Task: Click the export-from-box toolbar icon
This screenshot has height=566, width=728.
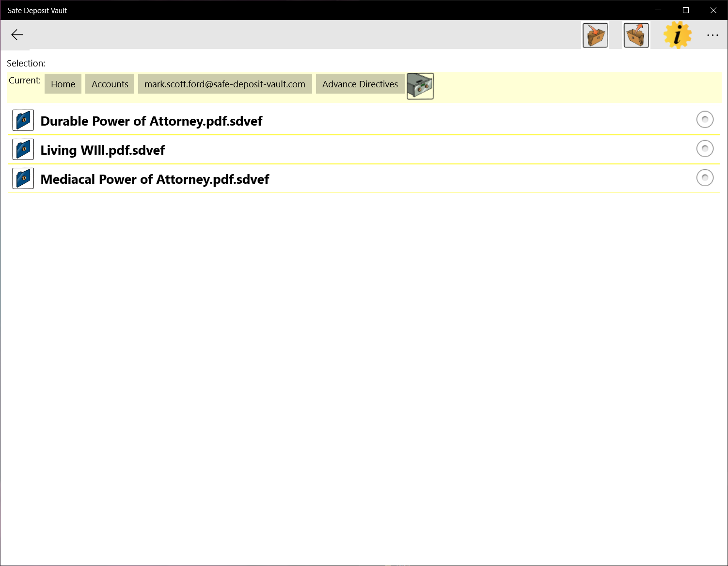Action: click(x=636, y=35)
